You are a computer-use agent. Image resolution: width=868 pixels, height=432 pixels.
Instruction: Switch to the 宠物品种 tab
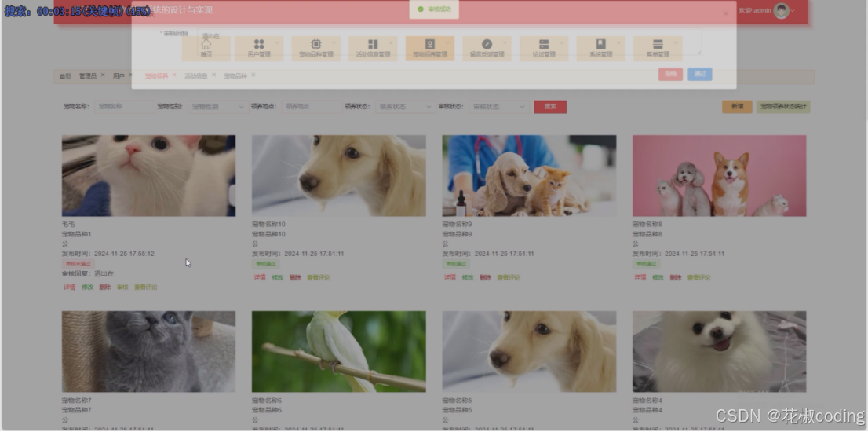point(235,76)
